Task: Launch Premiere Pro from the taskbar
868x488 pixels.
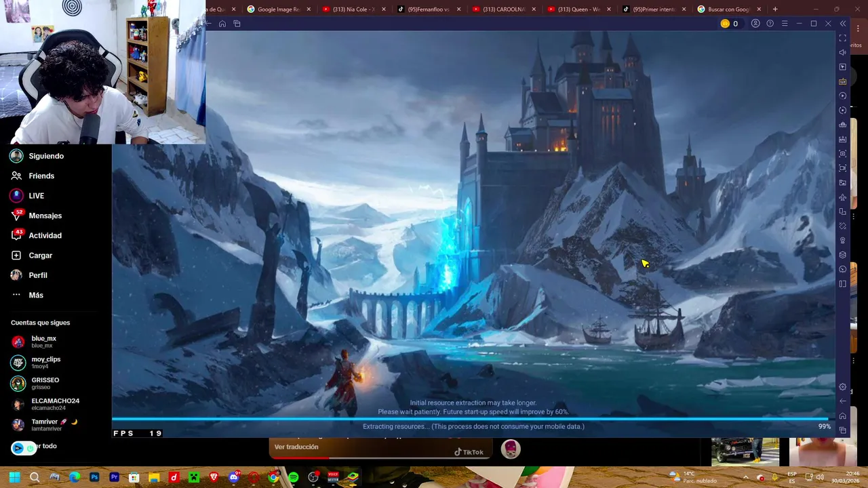Action: (114, 477)
